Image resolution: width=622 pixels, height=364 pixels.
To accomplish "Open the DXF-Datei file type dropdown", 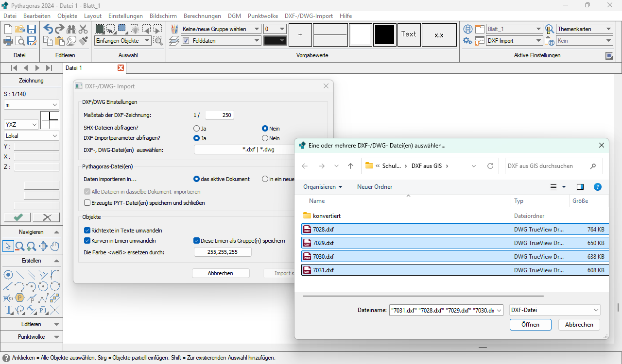I will 555,310.
